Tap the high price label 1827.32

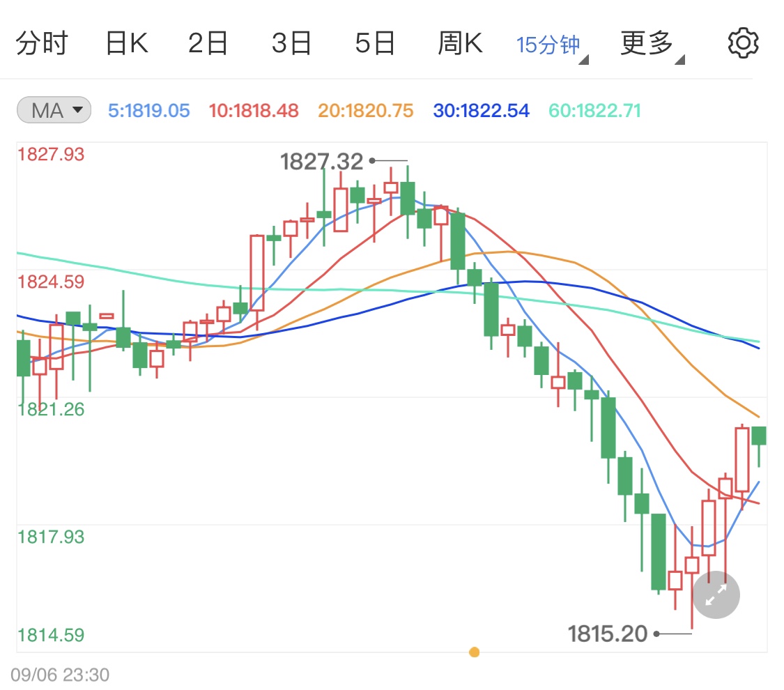[321, 162]
